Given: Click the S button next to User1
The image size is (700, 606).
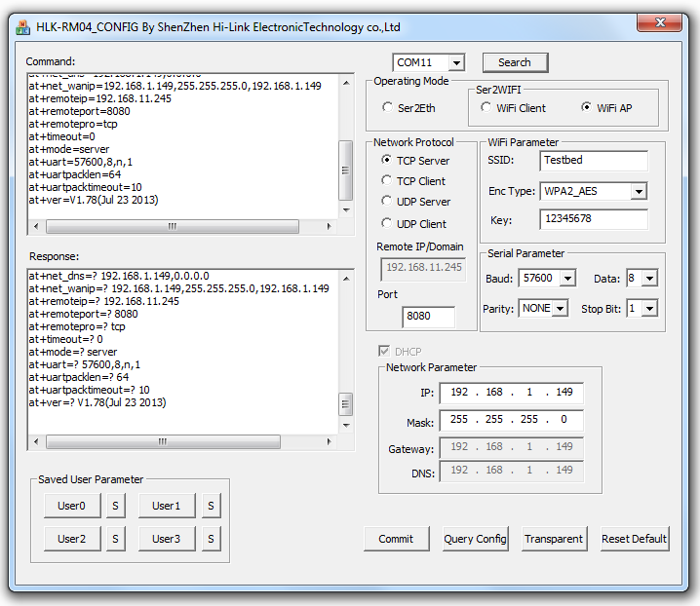Looking at the screenshot, I should coord(212,506).
